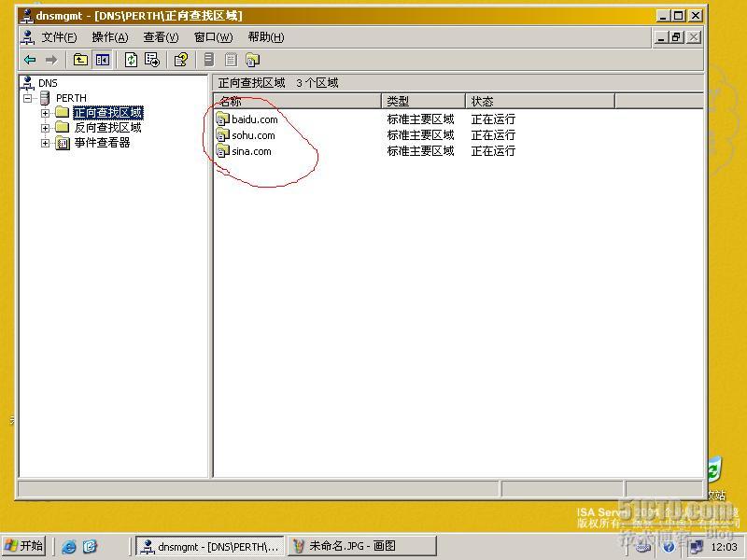This screenshot has height=560, width=747.
Task: Click the sina.com zone icon
Action: pyautogui.click(x=222, y=150)
